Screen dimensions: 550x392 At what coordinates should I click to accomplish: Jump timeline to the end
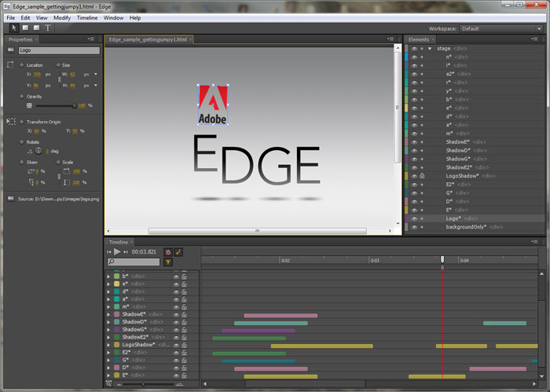(x=126, y=251)
